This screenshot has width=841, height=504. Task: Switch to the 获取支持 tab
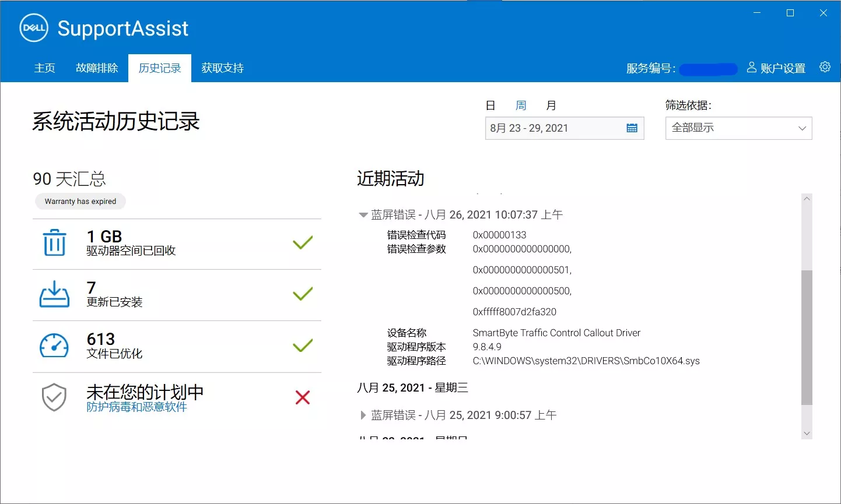[222, 68]
